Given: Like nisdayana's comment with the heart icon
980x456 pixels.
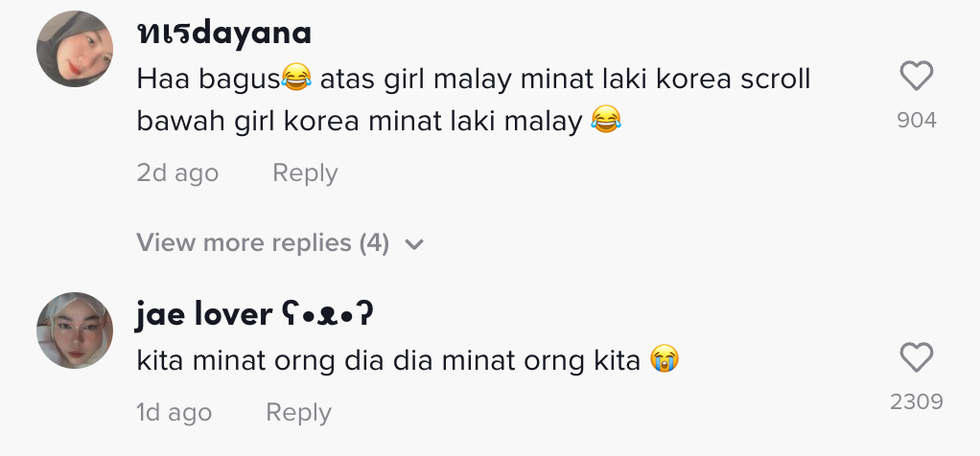Looking at the screenshot, I should pyautogui.click(x=917, y=77).
